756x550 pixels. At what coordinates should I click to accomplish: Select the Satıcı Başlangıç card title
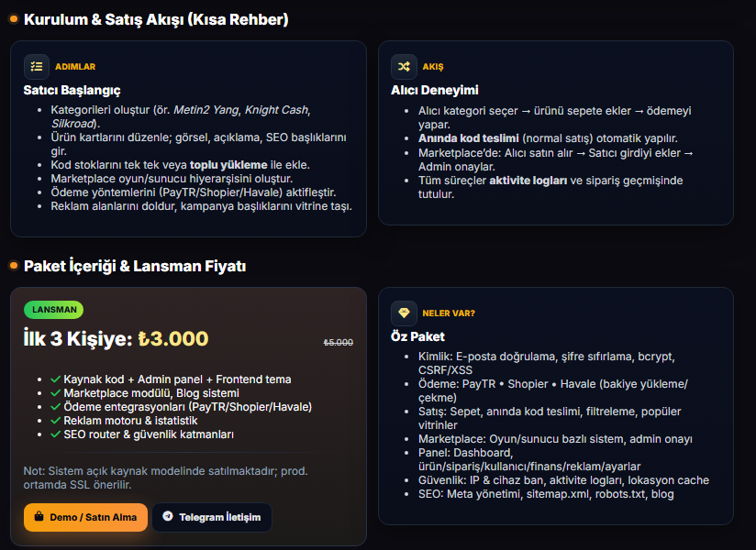(72, 91)
